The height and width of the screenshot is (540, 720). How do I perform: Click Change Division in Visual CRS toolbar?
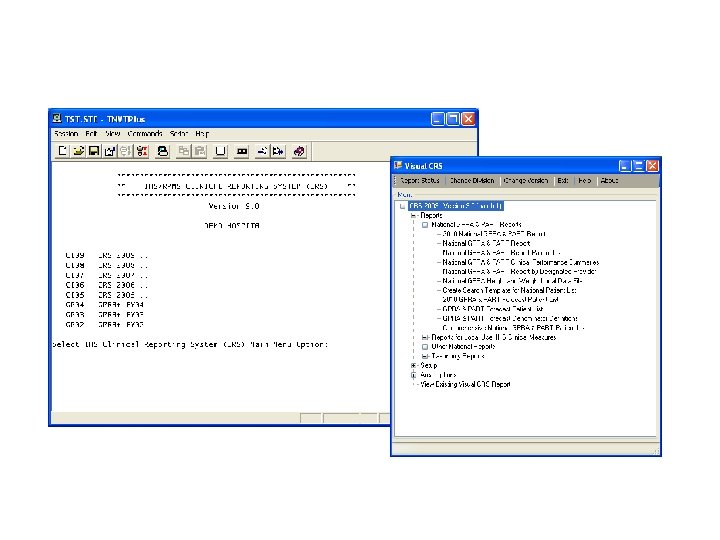click(472, 180)
